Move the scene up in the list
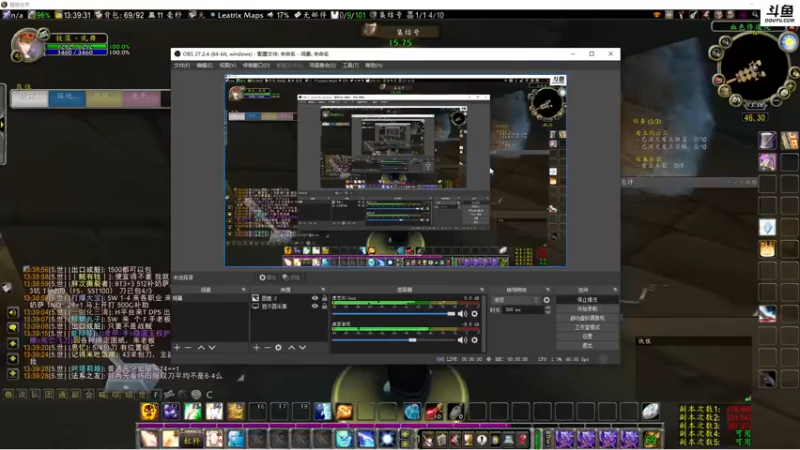The width and height of the screenshot is (800, 450). [201, 347]
